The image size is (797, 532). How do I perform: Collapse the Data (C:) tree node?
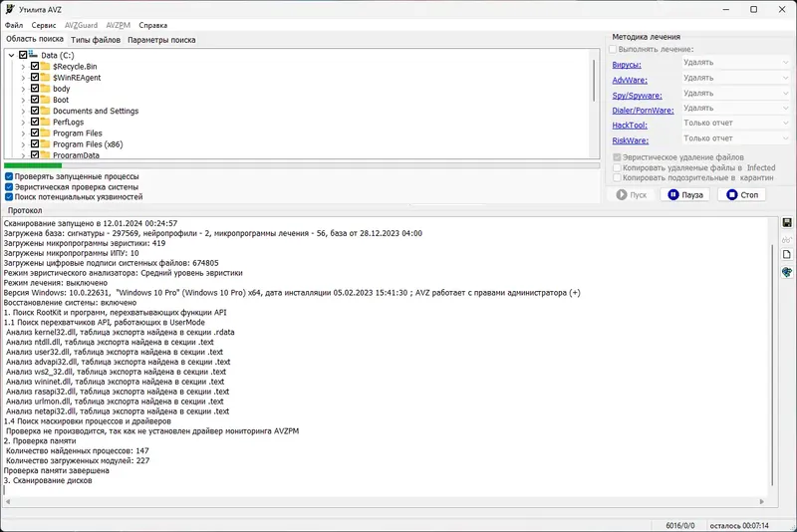[x=12, y=56]
